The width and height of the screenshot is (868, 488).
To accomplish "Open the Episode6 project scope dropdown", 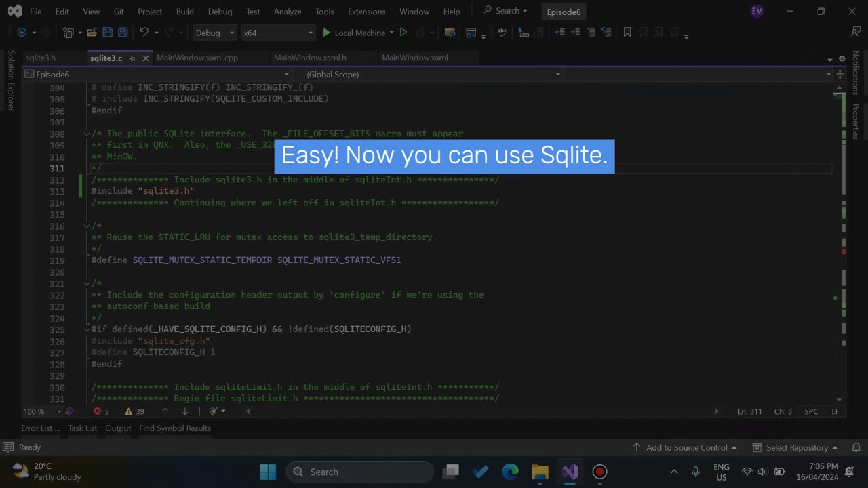I will [157, 74].
